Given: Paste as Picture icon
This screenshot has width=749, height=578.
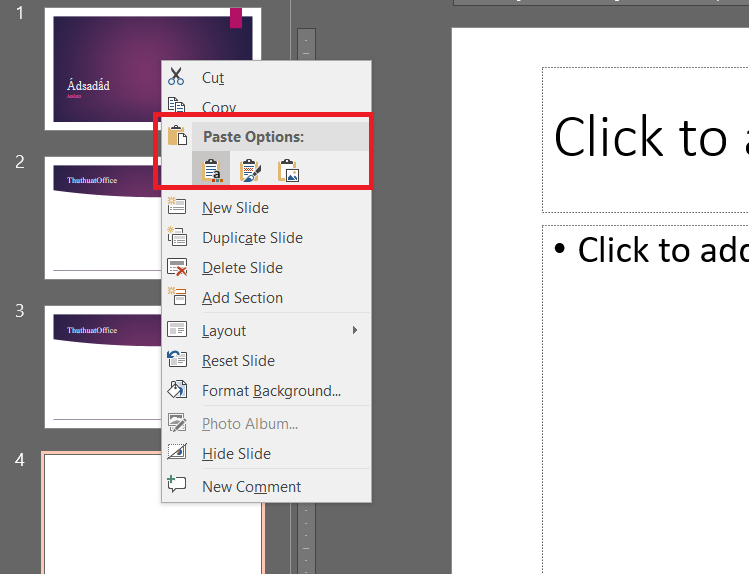Looking at the screenshot, I should click(x=288, y=171).
